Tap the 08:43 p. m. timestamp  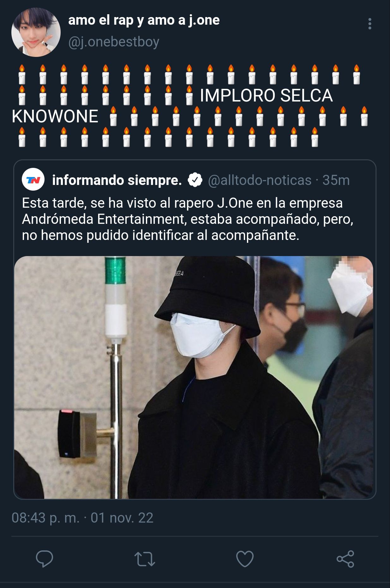coord(45,518)
